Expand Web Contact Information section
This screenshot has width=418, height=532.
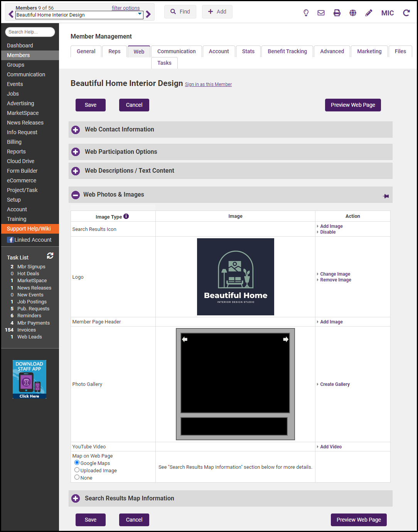coord(76,130)
